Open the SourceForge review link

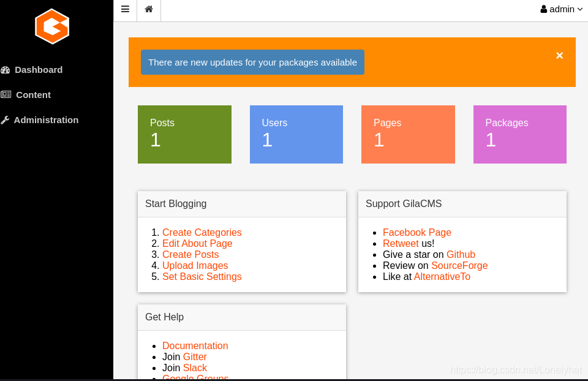pos(459,265)
